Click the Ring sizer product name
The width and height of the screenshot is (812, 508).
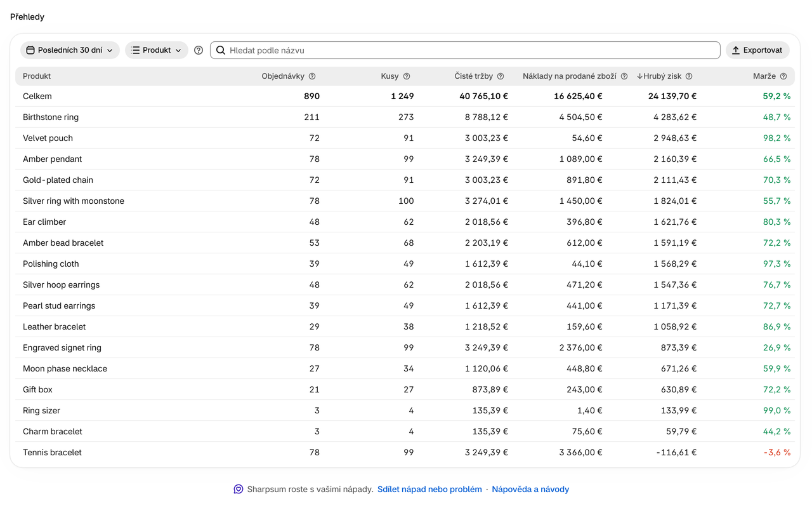point(41,411)
